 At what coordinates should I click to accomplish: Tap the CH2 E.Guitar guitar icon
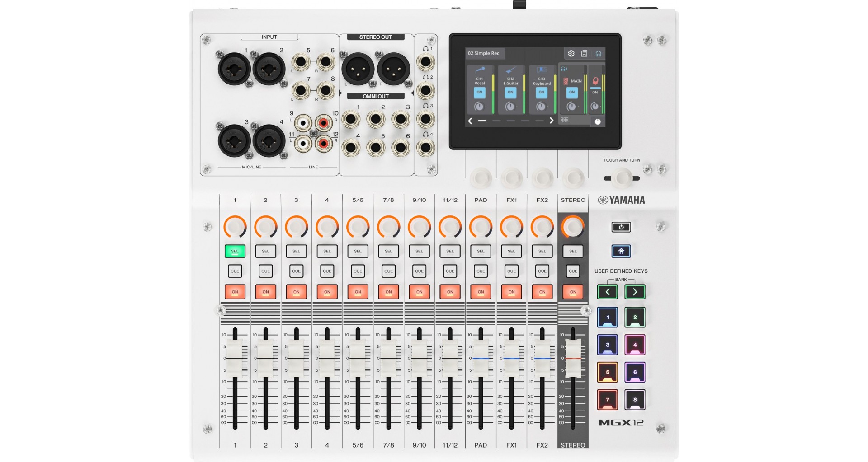coord(510,70)
